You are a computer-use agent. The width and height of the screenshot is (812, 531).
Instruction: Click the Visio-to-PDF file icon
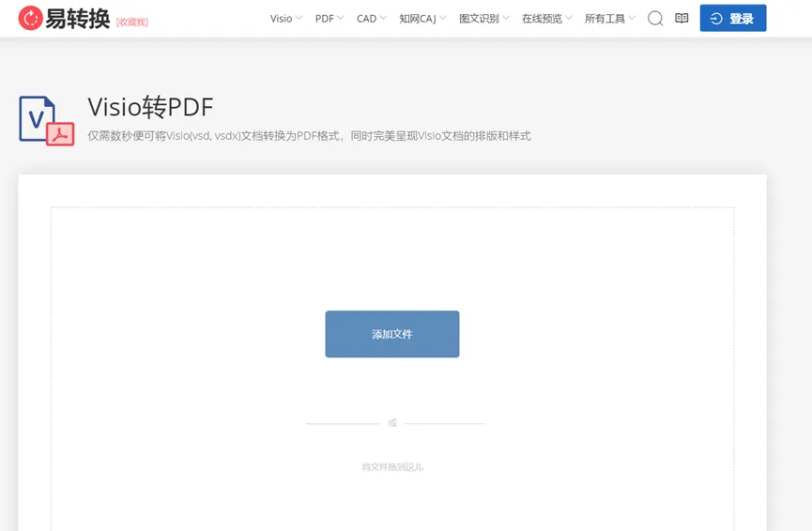[x=47, y=121]
